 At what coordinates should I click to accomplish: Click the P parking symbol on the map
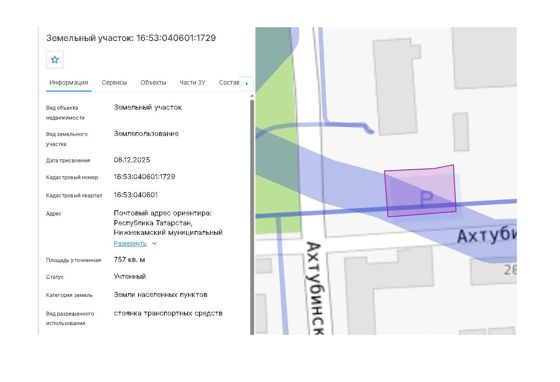426,199
